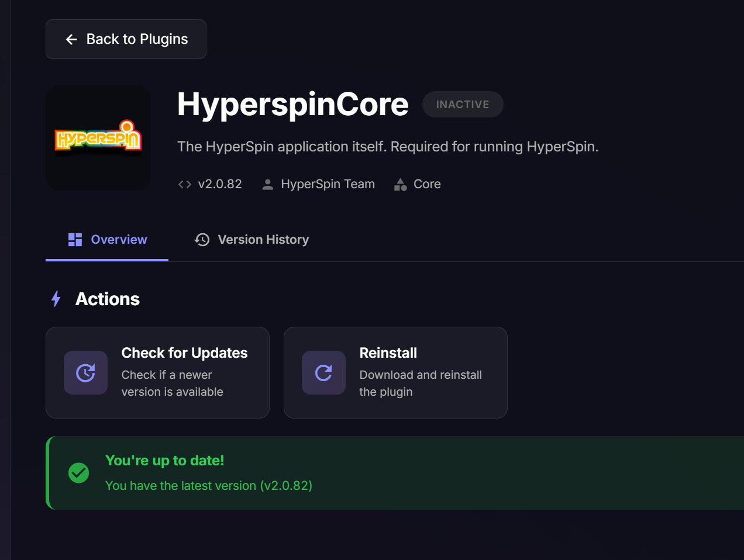
Task: Click the Check for Updates title
Action: [184, 353]
